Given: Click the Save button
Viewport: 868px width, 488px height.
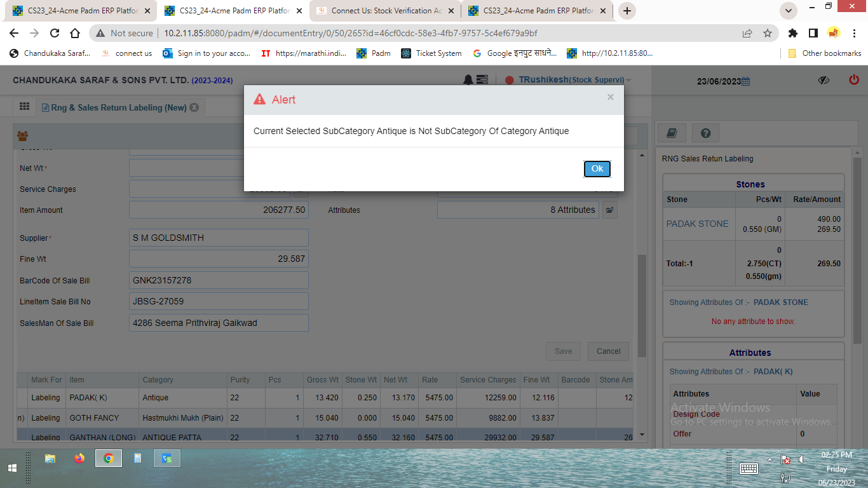Looking at the screenshot, I should [x=564, y=351].
